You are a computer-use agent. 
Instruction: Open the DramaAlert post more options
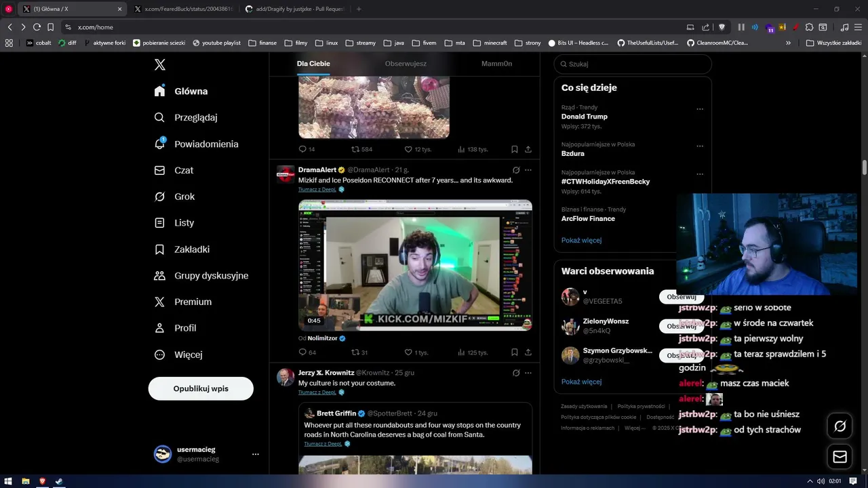click(528, 170)
